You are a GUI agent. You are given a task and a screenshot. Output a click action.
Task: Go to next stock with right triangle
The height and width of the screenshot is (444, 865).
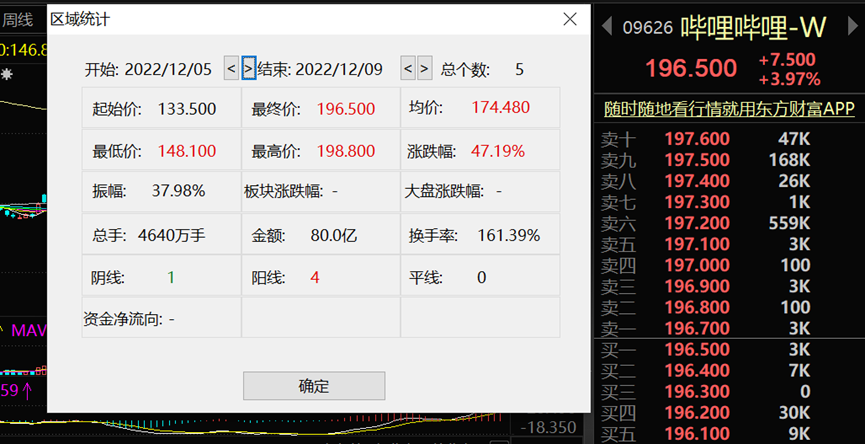(853, 26)
